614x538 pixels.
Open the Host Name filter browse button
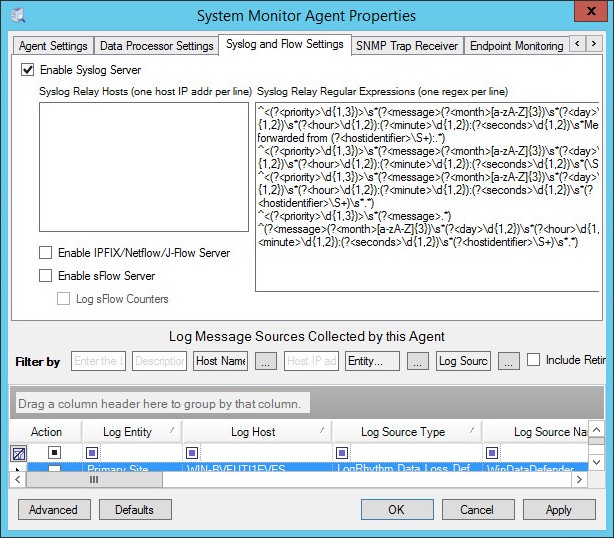266,361
